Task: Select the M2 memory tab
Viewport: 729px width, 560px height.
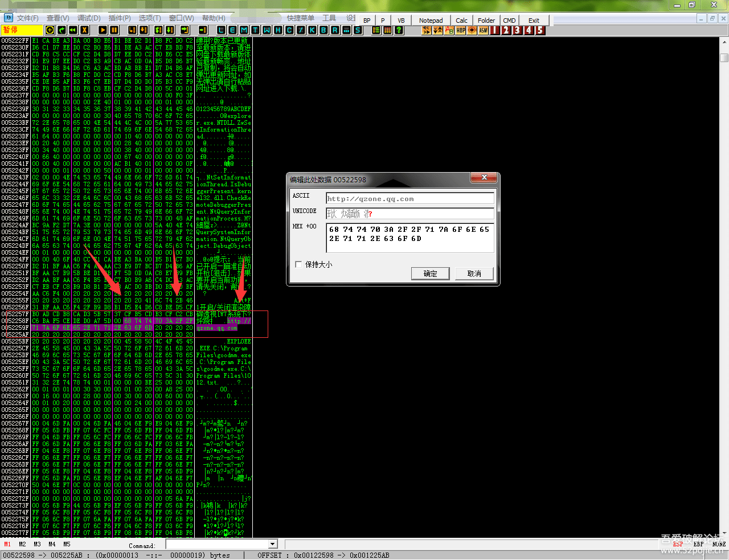Action: (x=22, y=545)
